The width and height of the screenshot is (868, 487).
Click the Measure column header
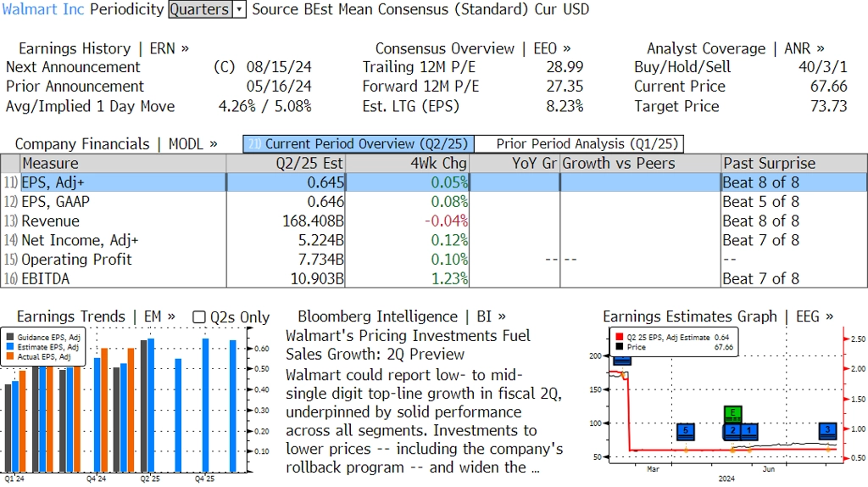[123, 164]
